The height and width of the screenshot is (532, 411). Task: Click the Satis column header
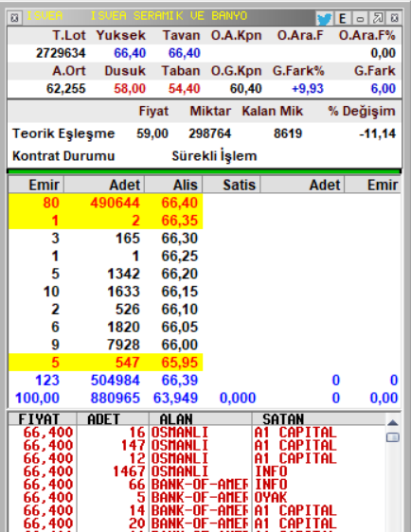pyautogui.click(x=231, y=185)
